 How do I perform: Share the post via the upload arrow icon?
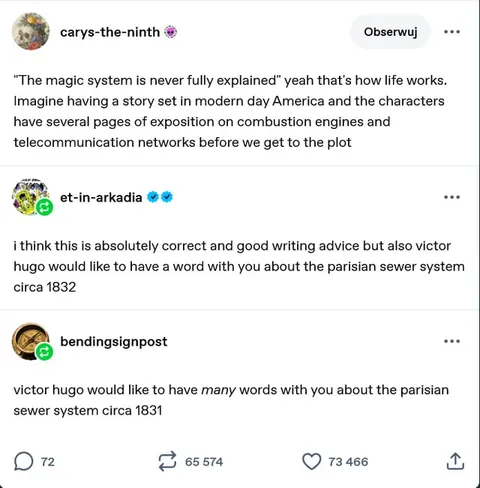[455, 461]
